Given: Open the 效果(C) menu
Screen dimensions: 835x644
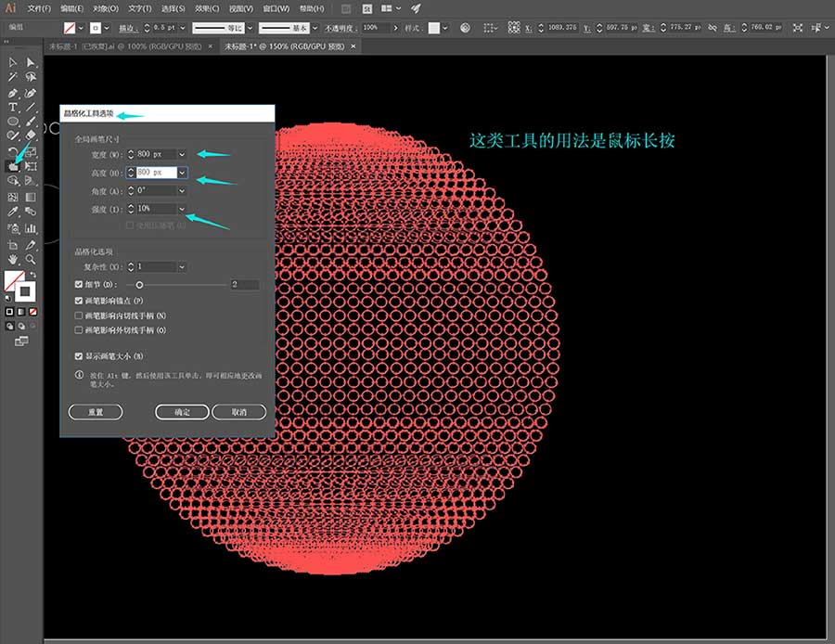Looking at the screenshot, I should point(207,8).
